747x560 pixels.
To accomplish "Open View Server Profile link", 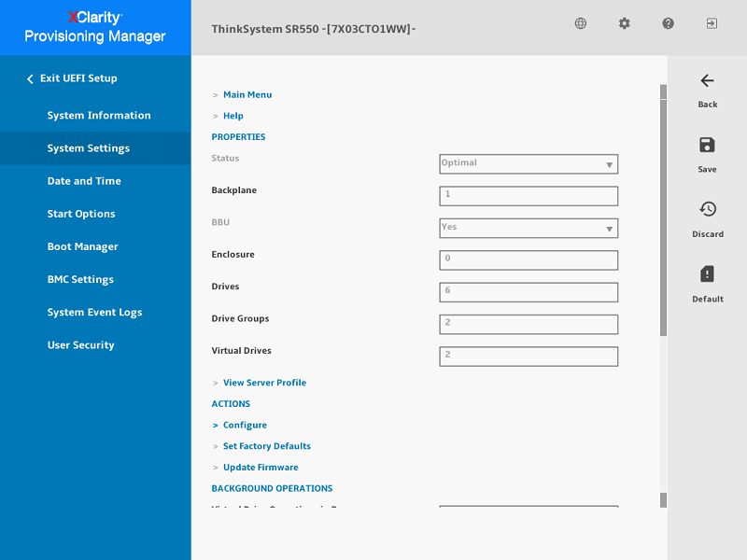I will coord(264,383).
